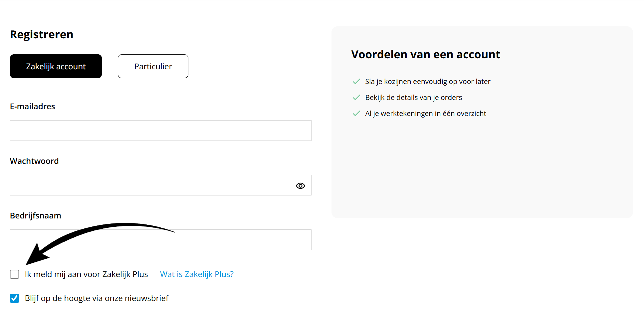The width and height of the screenshot is (644, 319).
Task: Click the 'Blijf op de hoogte' newsletter label
Action: (97, 298)
